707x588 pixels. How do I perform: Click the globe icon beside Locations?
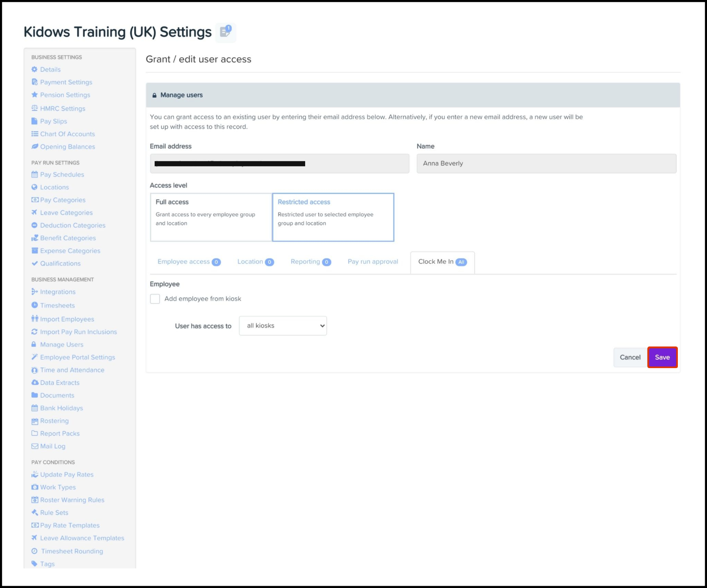pos(34,187)
